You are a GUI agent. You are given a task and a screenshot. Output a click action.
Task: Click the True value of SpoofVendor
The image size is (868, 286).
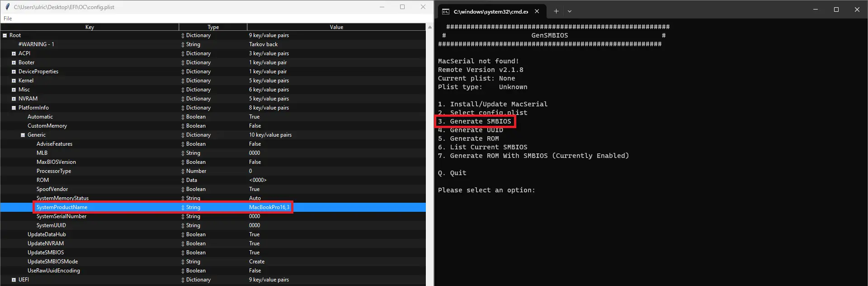pyautogui.click(x=254, y=189)
